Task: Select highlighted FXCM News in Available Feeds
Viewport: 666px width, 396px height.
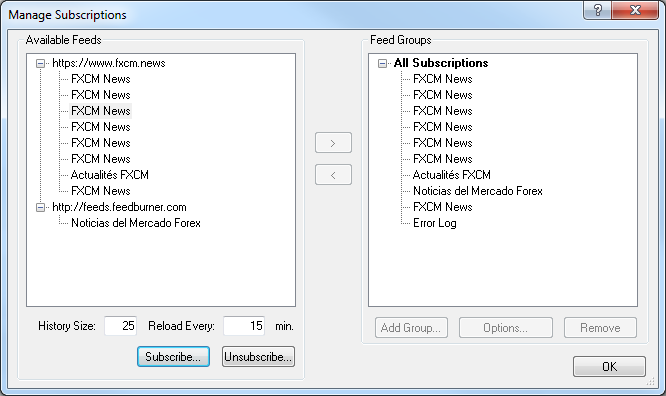Action: click(101, 111)
